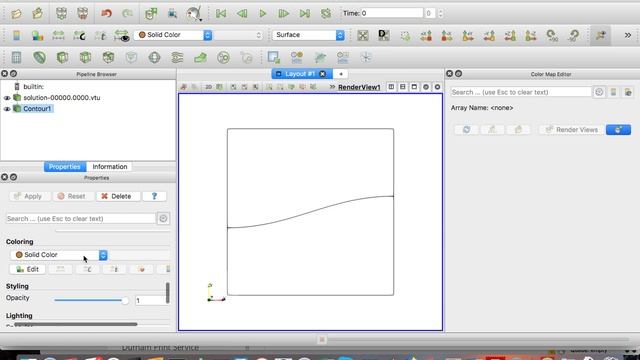Open help with the question mark button
Screen dimensions: 640x360
[x=154, y=196]
